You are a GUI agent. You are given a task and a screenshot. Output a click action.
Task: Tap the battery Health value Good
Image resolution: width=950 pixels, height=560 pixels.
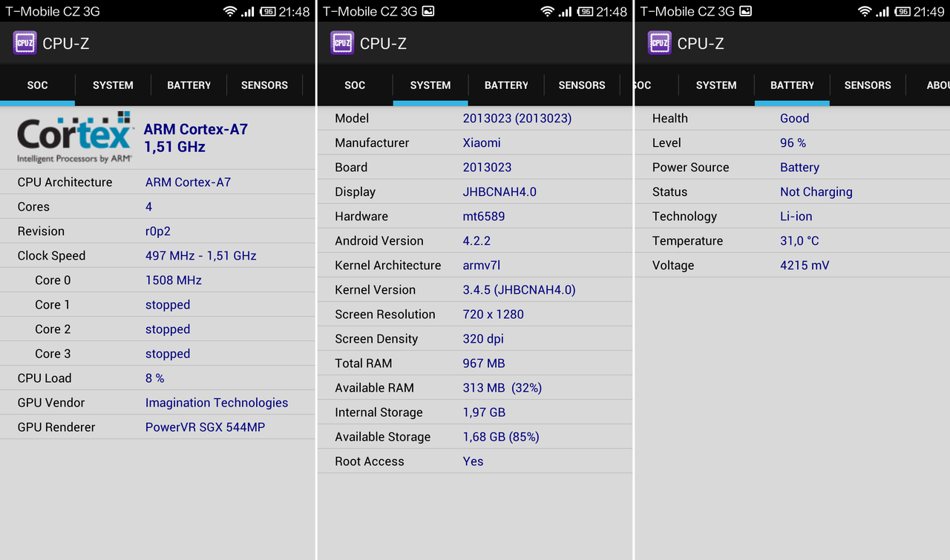coord(794,119)
